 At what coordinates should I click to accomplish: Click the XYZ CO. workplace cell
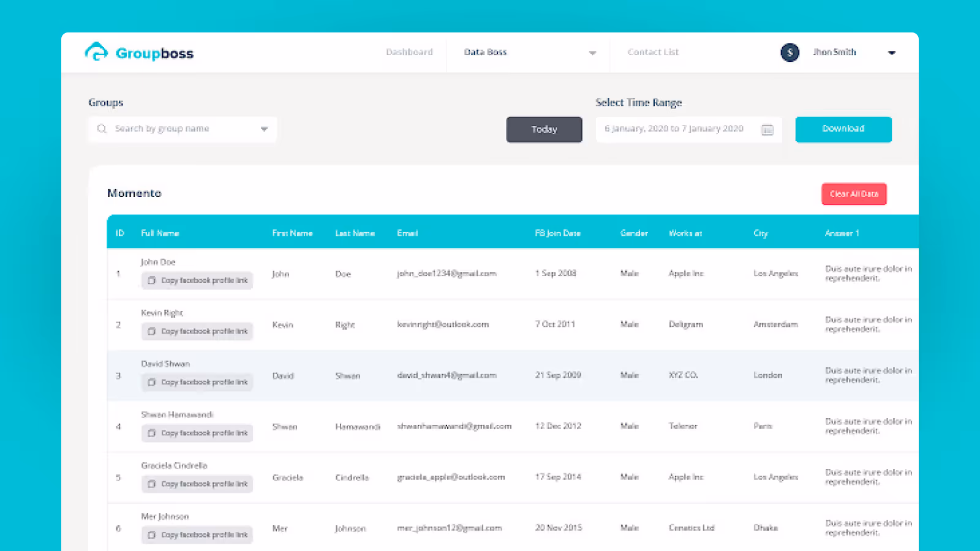tap(683, 375)
